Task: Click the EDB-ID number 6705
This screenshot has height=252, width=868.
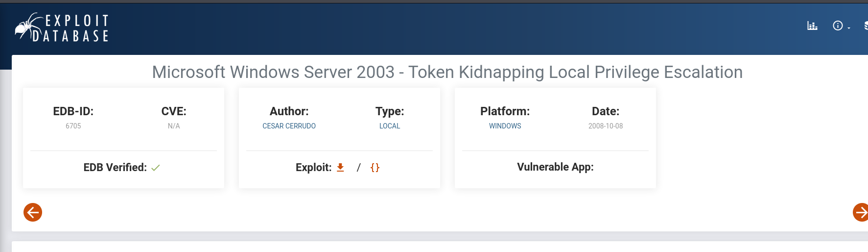Action: [x=73, y=126]
